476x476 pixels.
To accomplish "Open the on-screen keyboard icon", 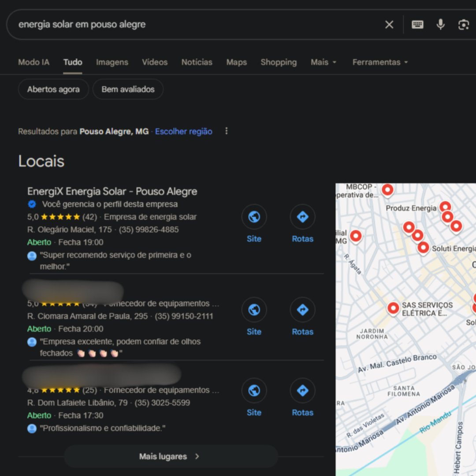I will 417,25.
